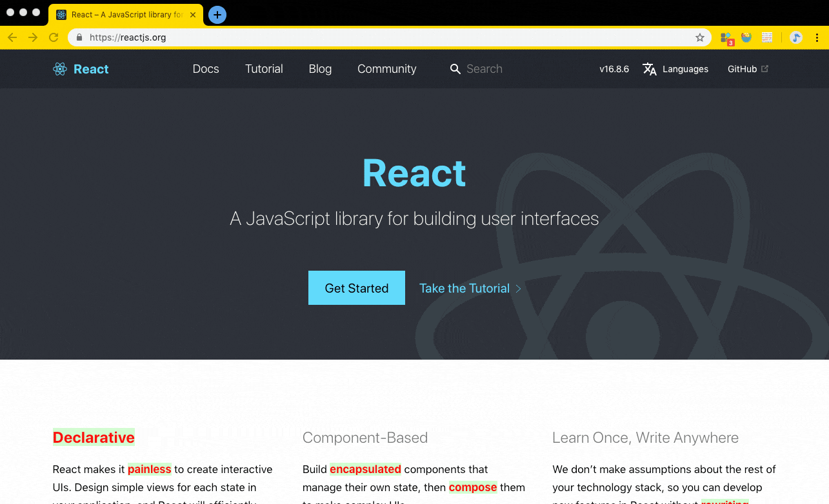Click the React atom logo icon

pyautogui.click(x=60, y=69)
